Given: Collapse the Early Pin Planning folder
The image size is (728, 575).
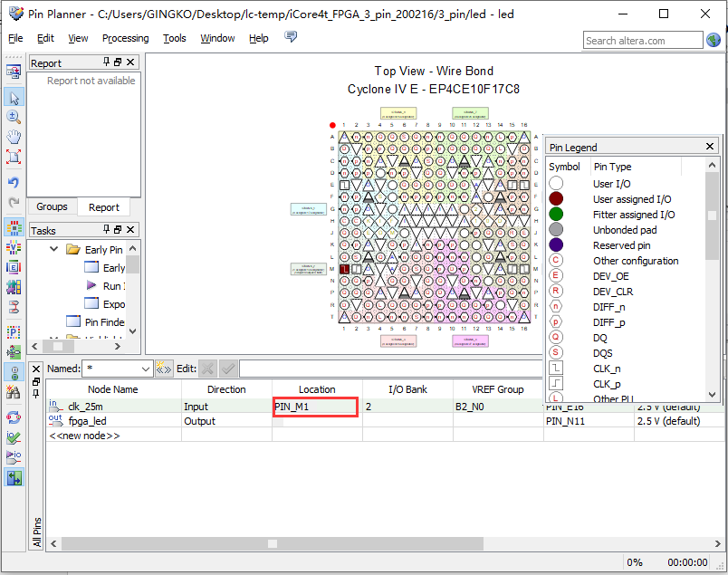Looking at the screenshot, I should pos(54,249).
